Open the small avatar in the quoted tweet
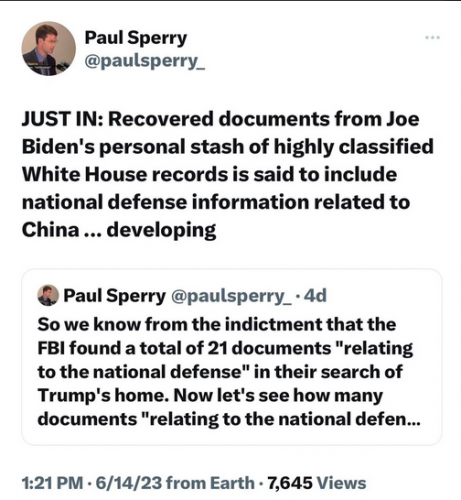Image resolution: width=461 pixels, height=500 pixels. pyautogui.click(x=48, y=295)
